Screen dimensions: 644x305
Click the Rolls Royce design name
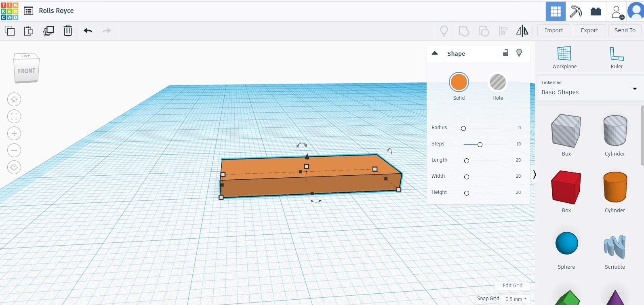click(x=56, y=11)
